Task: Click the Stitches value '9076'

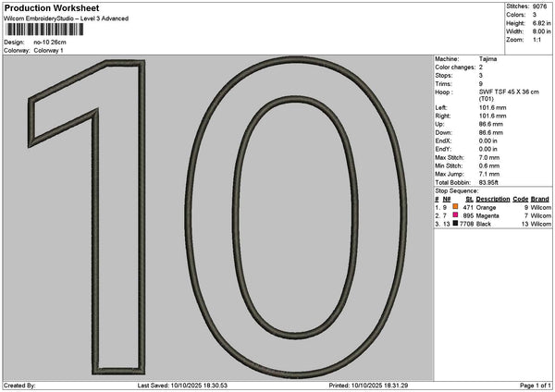Action: coord(540,6)
